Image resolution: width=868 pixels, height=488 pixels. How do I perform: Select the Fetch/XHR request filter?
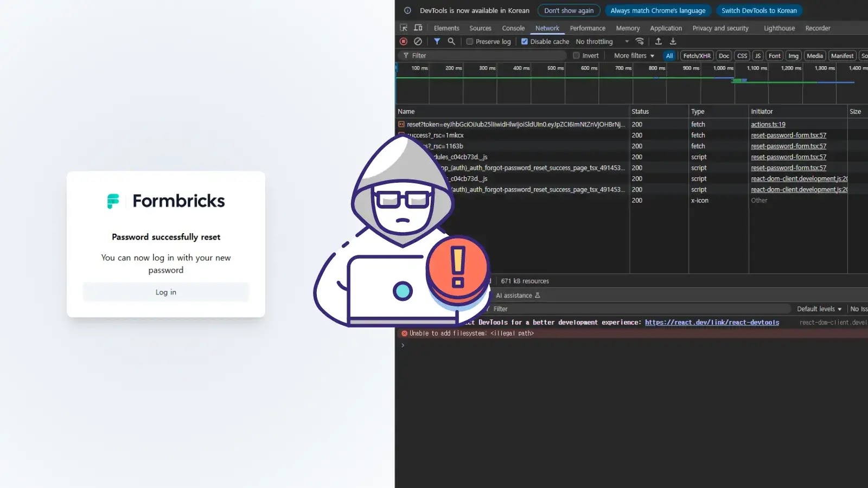[x=697, y=55]
